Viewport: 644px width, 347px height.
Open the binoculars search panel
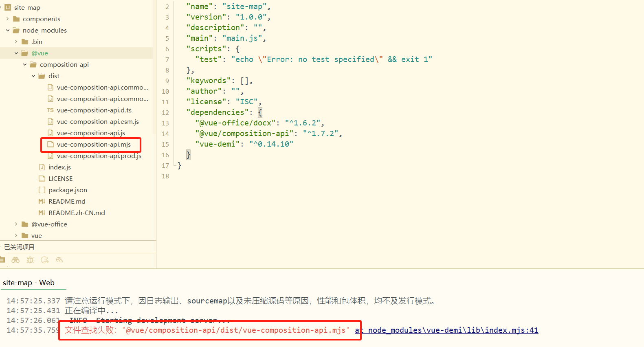(x=15, y=260)
